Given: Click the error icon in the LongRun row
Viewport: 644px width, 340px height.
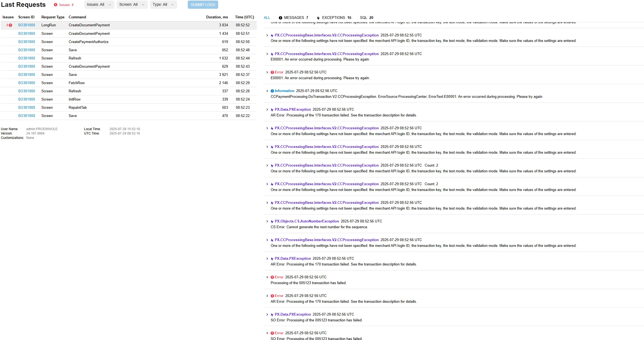Looking at the screenshot, I should (x=10, y=25).
